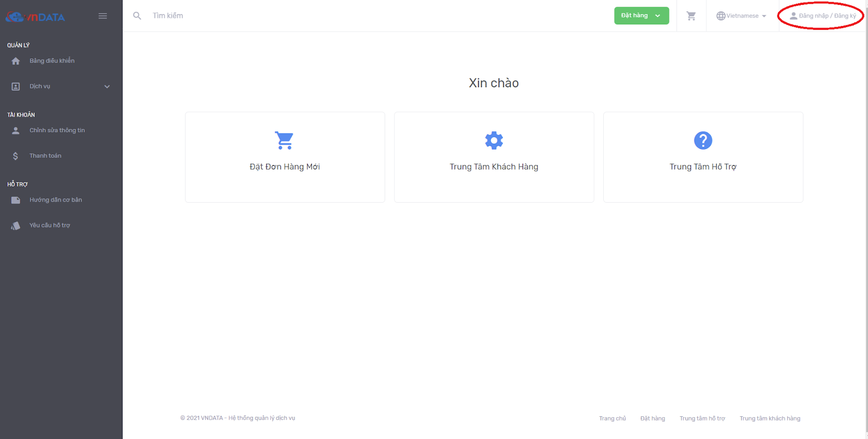This screenshot has height=439, width=868.
Task: Open Trung tâm hỗ trợ footer link
Action: 702,418
